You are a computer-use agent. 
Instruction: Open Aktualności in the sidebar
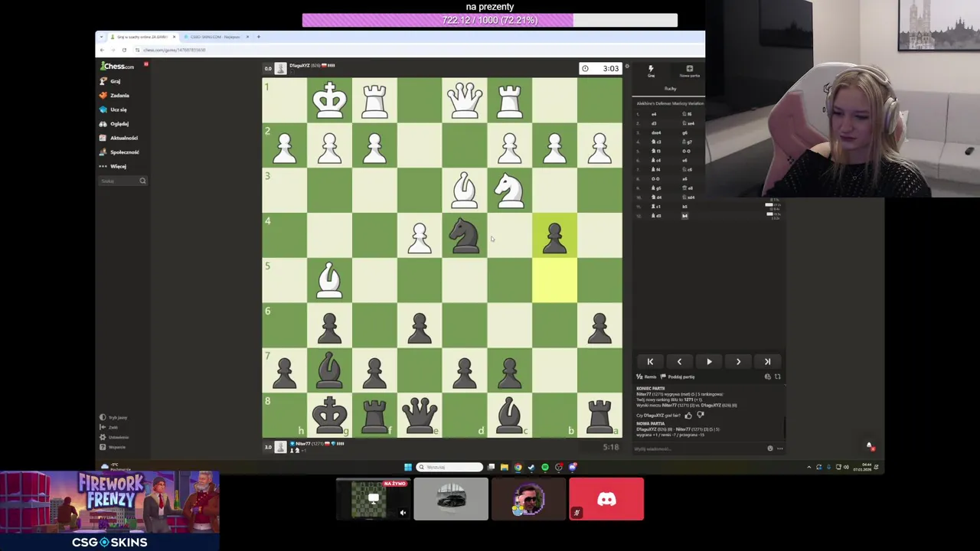(x=119, y=138)
